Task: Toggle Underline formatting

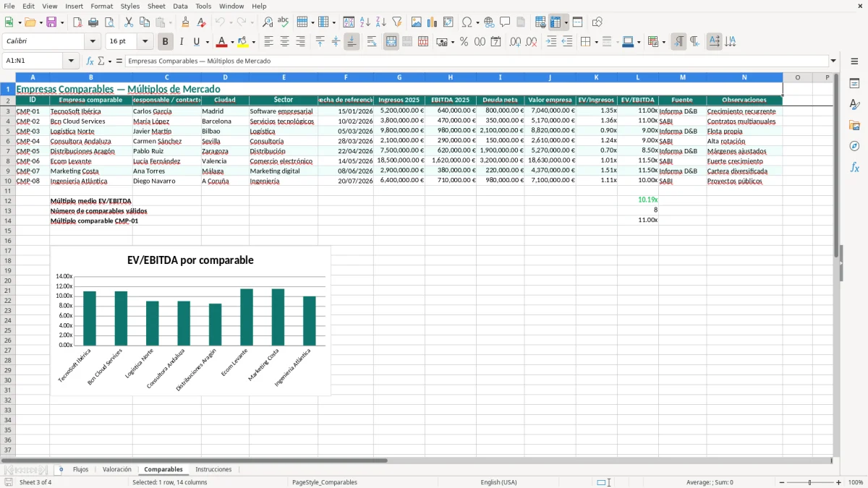Action: point(197,42)
